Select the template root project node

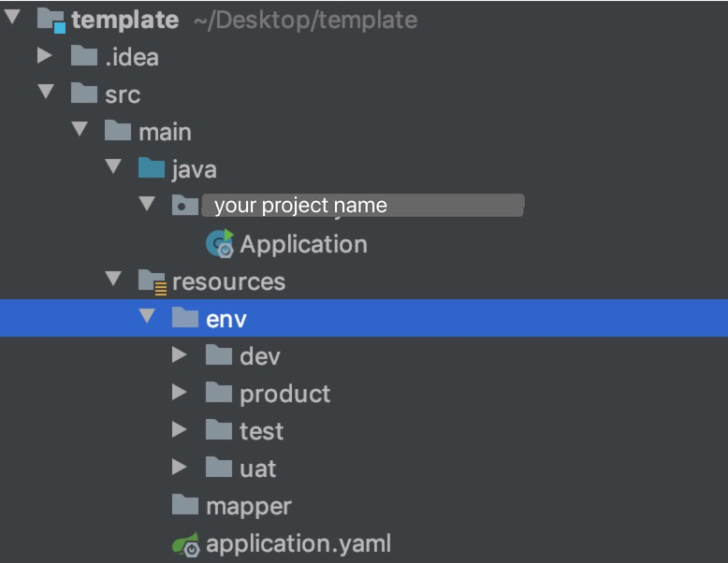(x=124, y=20)
